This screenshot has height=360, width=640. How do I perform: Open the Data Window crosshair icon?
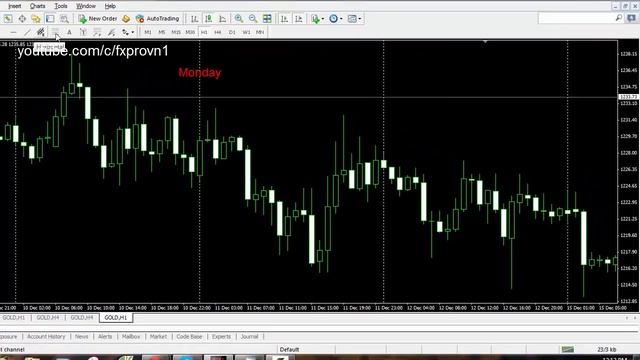pos(22,19)
